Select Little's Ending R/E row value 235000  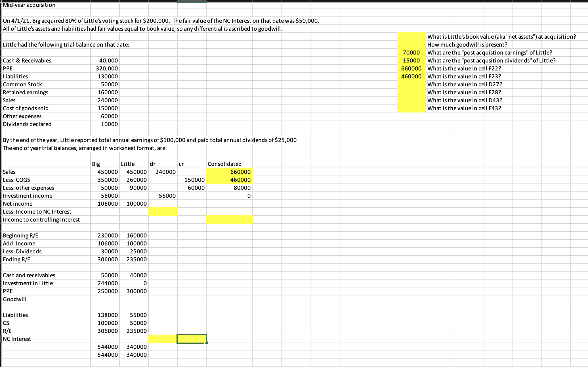tap(136, 259)
